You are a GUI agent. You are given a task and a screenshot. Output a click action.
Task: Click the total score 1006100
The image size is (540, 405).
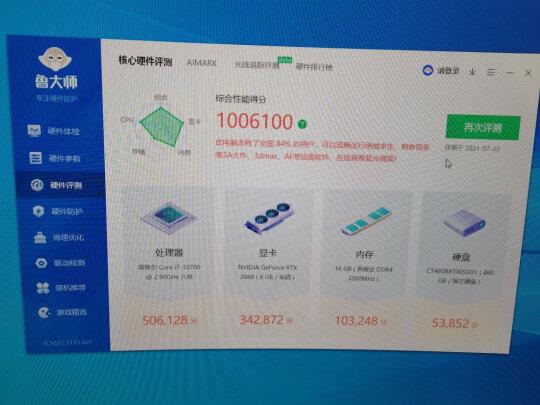tap(255, 121)
